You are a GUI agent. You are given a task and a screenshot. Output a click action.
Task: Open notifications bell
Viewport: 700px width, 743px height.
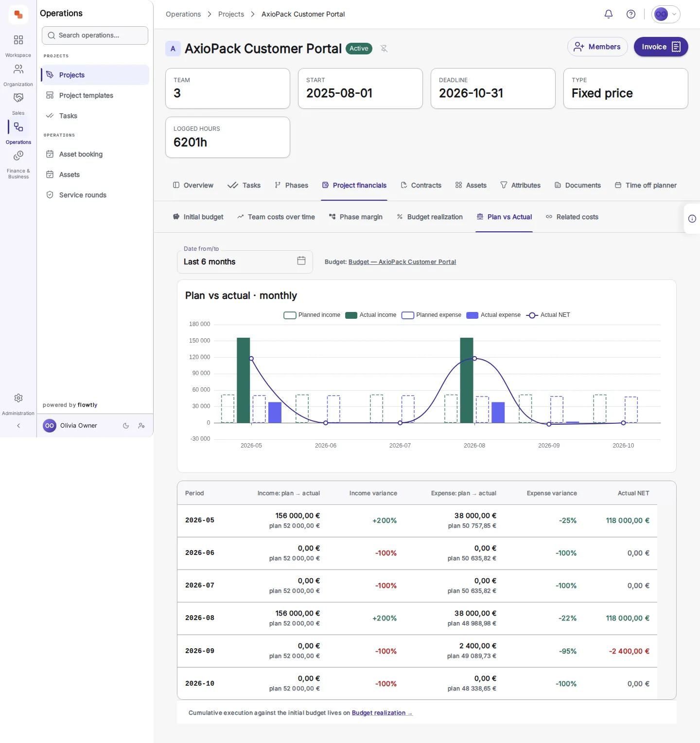[609, 14]
